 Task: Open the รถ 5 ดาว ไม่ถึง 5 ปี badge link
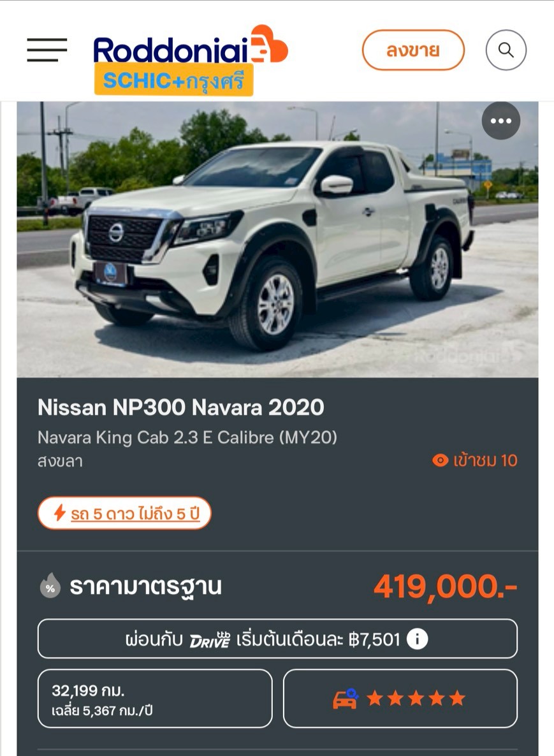tap(124, 512)
